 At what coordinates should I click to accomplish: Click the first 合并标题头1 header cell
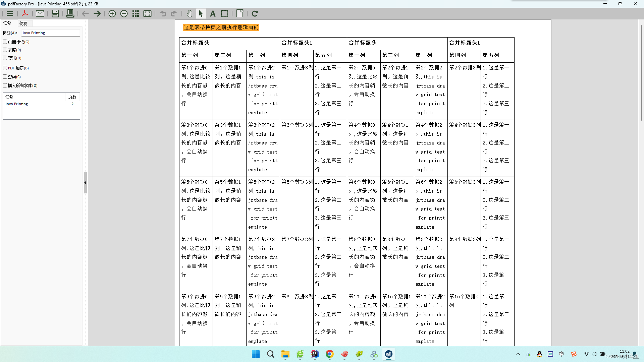pos(313,43)
